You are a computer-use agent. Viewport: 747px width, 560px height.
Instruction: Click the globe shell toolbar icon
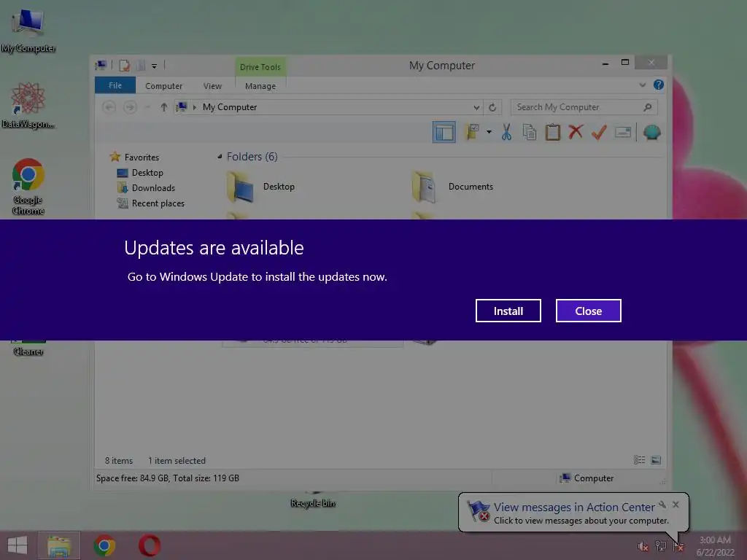click(x=651, y=132)
